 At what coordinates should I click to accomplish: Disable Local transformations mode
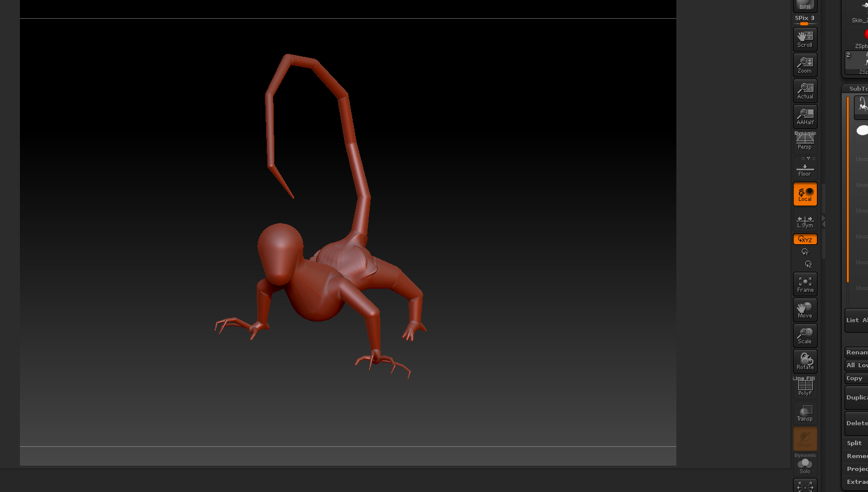click(805, 194)
